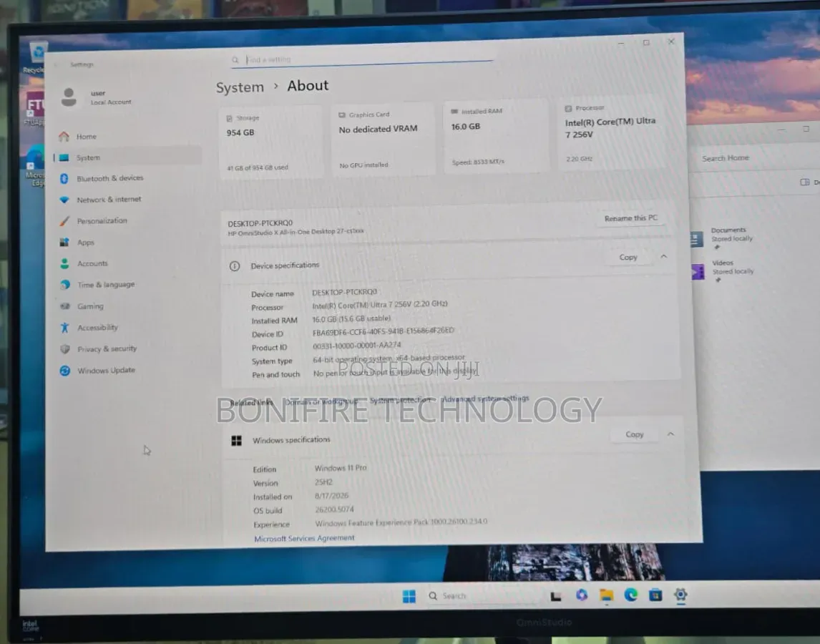Open the Accounts settings page
This screenshot has height=644, width=820.
pos(92,263)
